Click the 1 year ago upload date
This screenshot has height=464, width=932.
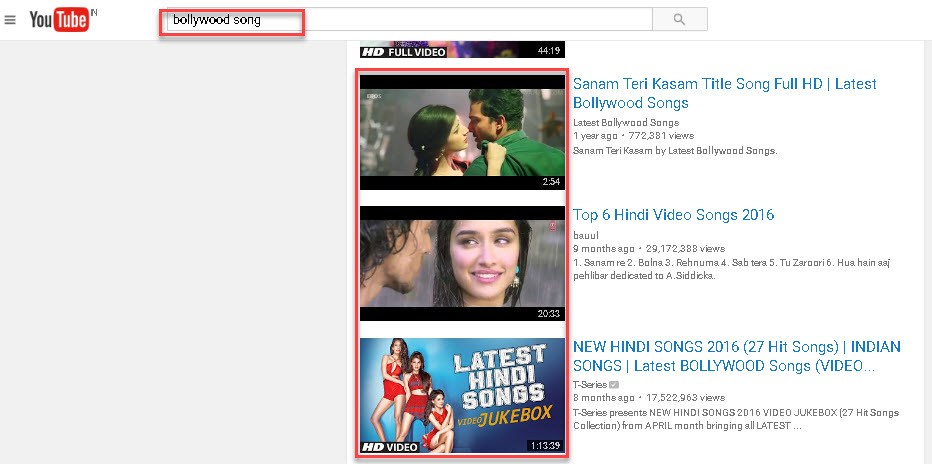click(x=595, y=135)
